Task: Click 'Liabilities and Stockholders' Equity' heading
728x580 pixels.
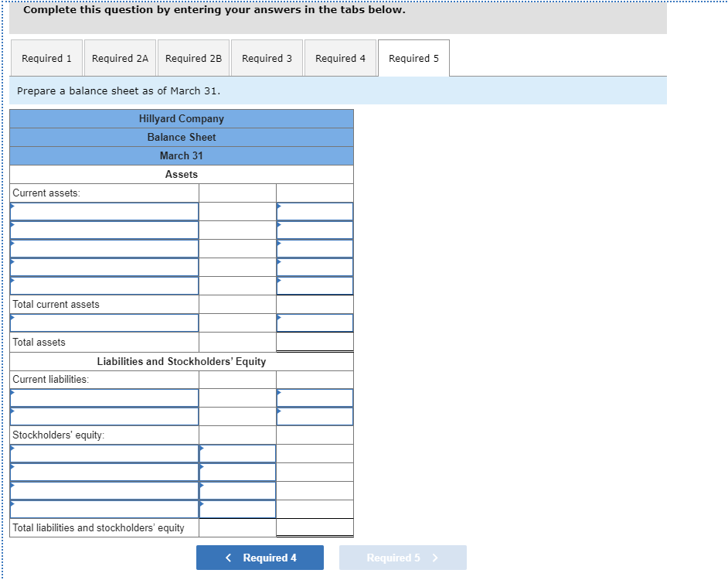Action: pos(182,361)
